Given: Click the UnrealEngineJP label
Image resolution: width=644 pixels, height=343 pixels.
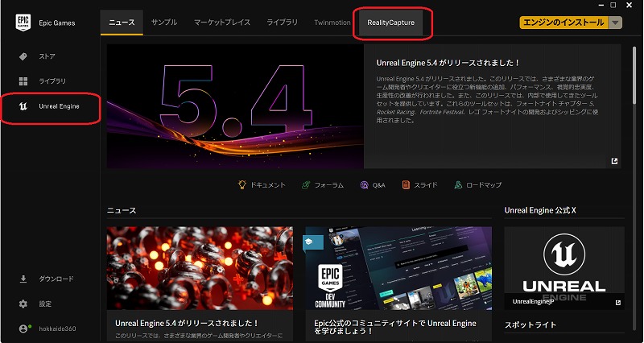Looking at the screenshot, I should pos(534,301).
